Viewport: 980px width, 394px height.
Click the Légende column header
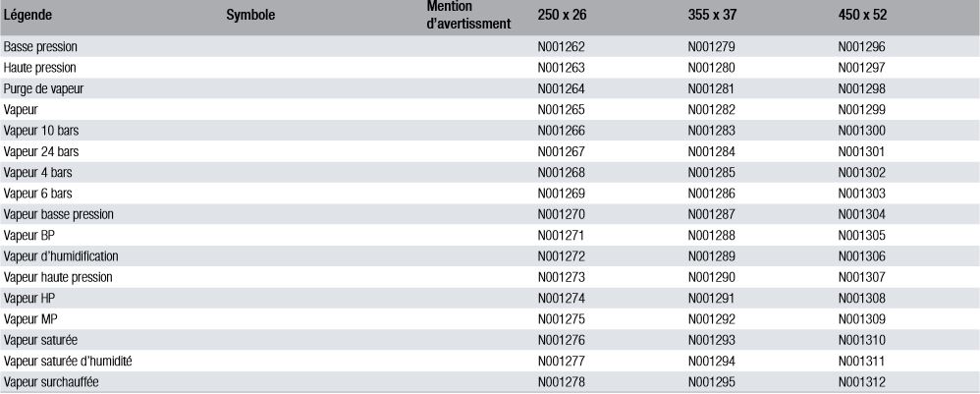(27, 16)
